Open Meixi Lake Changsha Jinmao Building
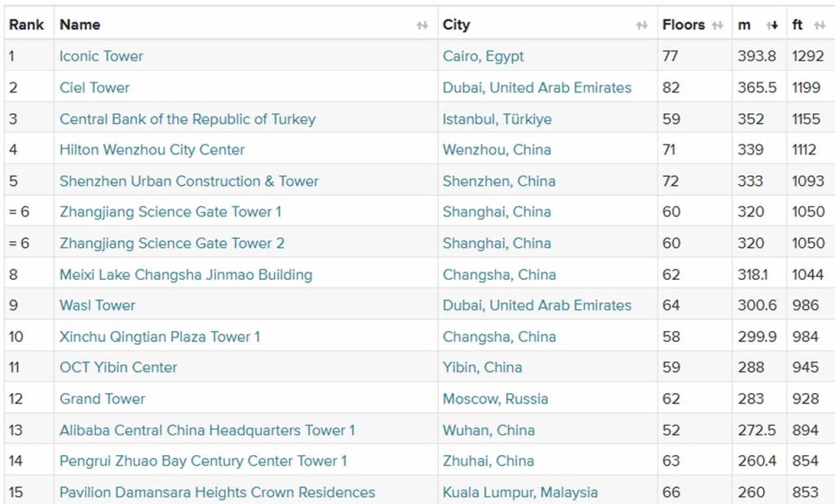Viewport: 835px width, 504px height. click(186, 274)
